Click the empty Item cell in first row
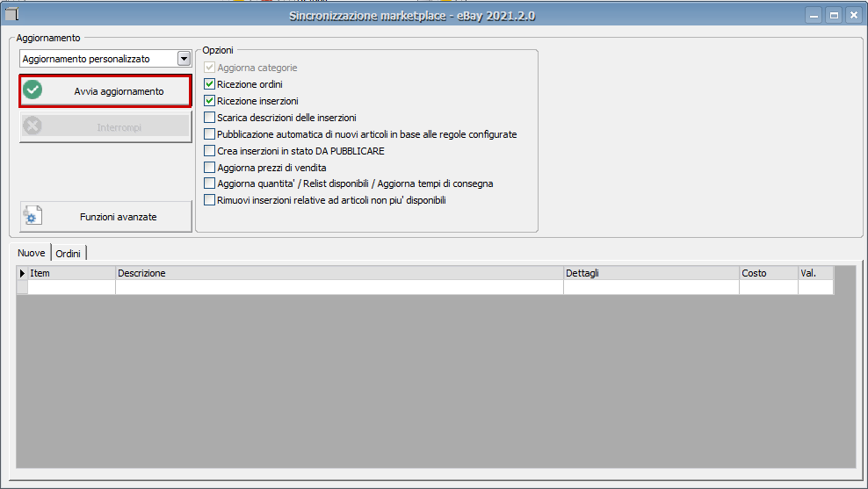This screenshot has height=489, width=868. [71, 287]
